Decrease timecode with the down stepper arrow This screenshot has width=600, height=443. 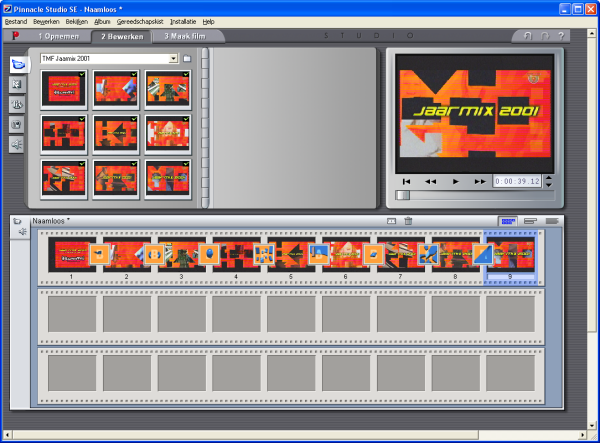point(549,185)
